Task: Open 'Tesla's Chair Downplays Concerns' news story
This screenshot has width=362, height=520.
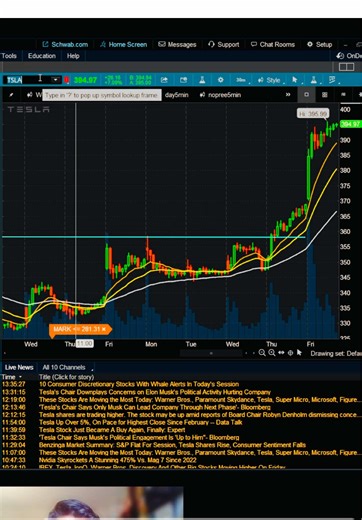Action: pyautogui.click(x=155, y=392)
